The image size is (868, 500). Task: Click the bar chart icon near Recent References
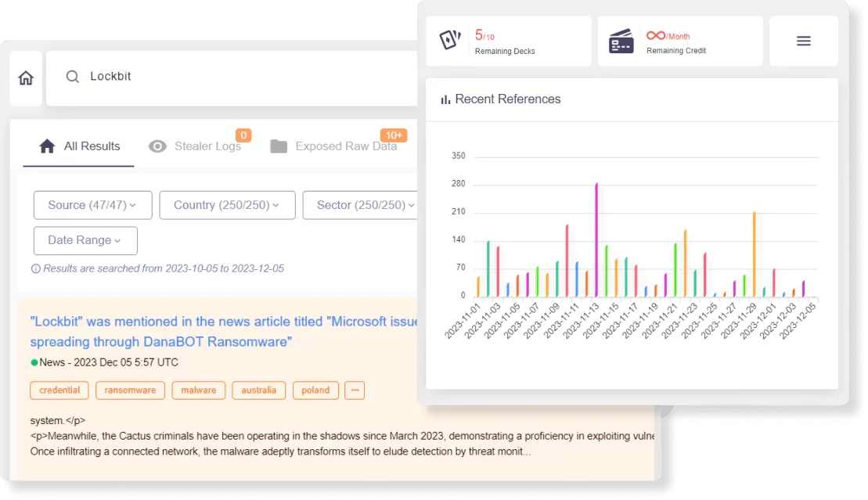445,99
